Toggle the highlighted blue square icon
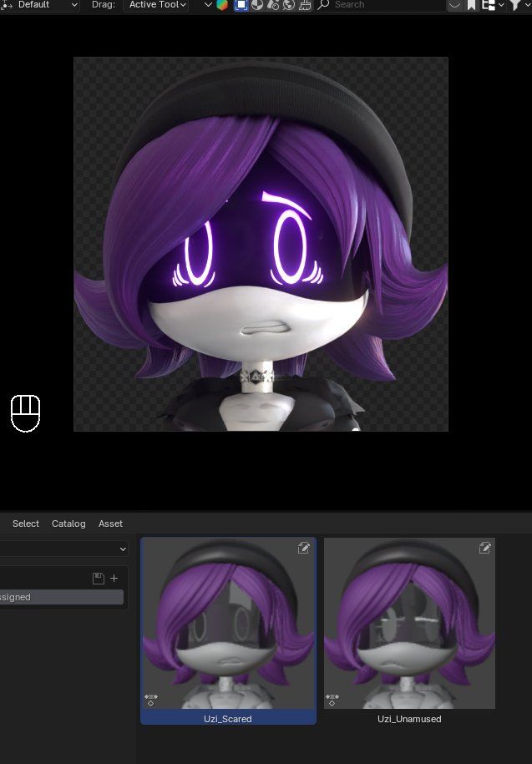Image resolution: width=532 pixels, height=764 pixels. pos(241,5)
